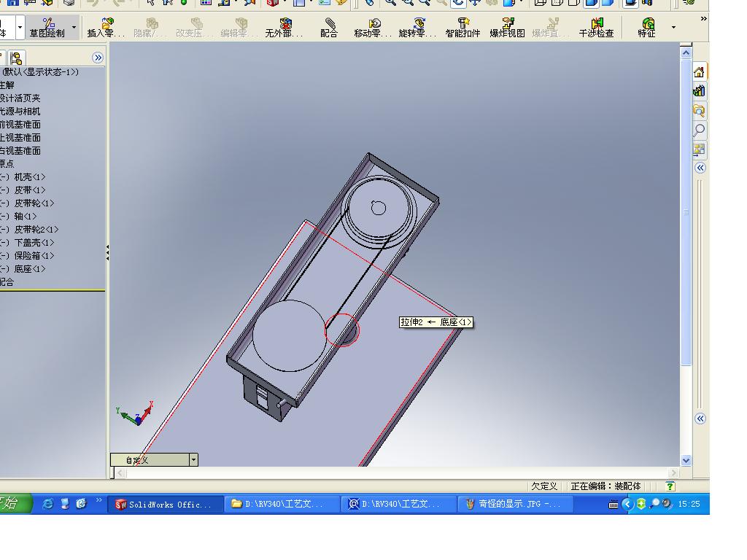This screenshot has height=560, width=747.
Task: Open View Palette task pane icon
Action: click(699, 149)
